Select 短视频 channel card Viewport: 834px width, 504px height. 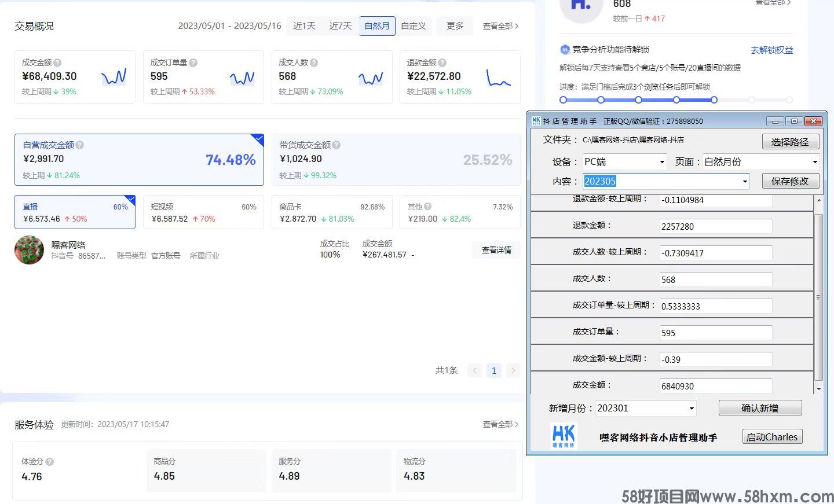(x=203, y=212)
